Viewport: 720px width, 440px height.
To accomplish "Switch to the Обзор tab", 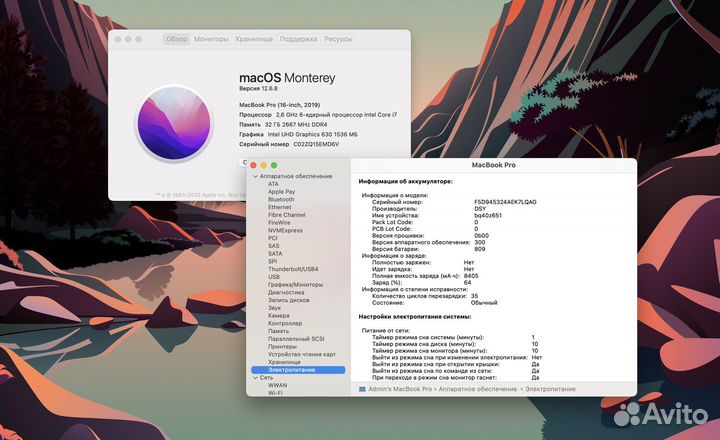I will [x=176, y=39].
